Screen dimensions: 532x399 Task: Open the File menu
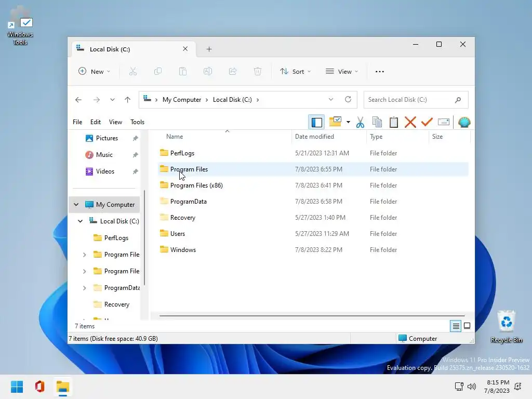click(x=77, y=122)
